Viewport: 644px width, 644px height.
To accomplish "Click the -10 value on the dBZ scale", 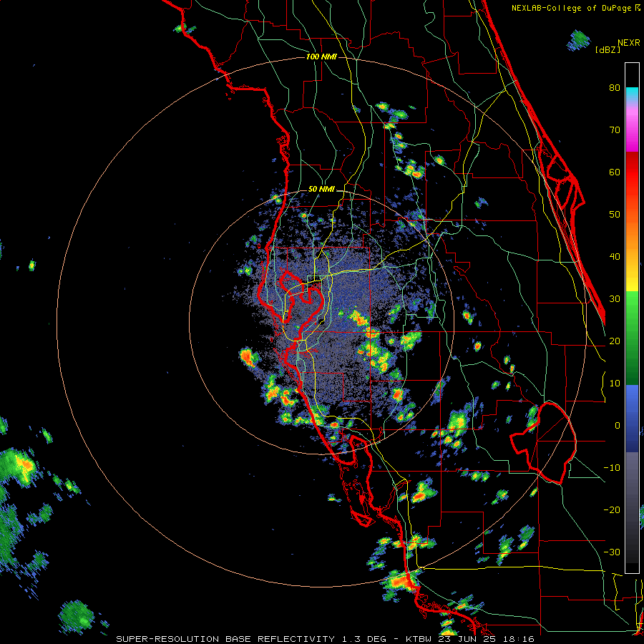I will (x=612, y=468).
